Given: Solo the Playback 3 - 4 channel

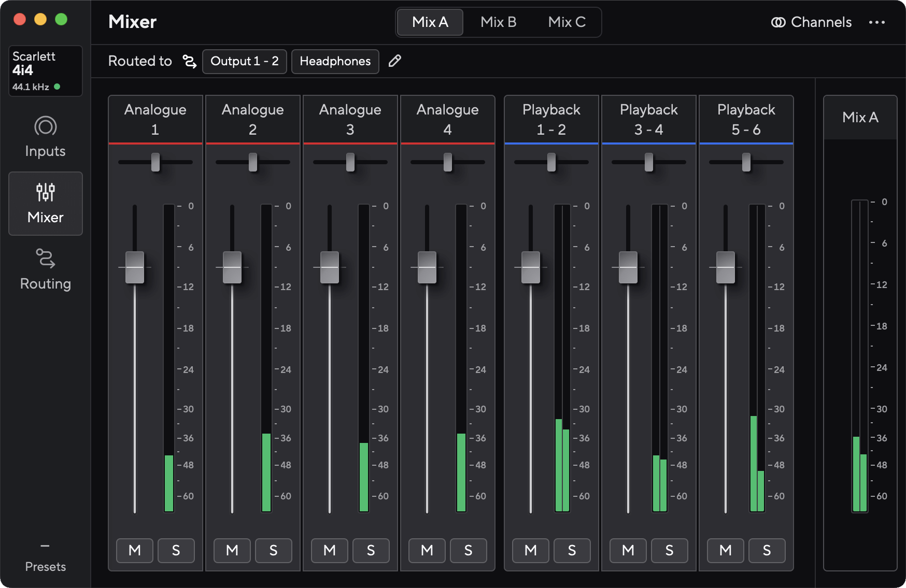Looking at the screenshot, I should pos(670,550).
